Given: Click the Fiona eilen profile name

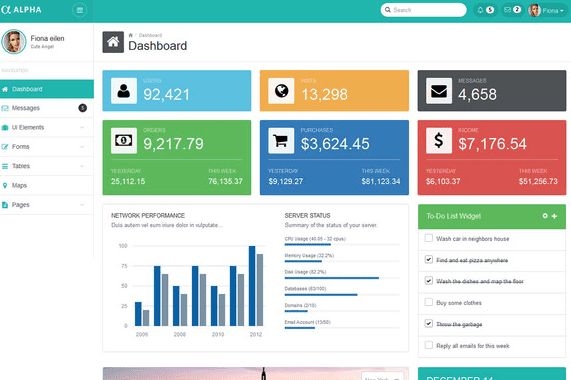Looking at the screenshot, I should [47, 38].
